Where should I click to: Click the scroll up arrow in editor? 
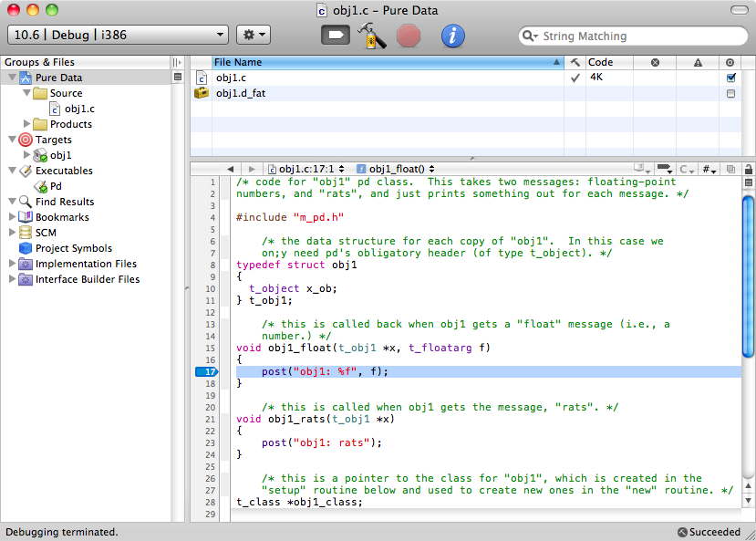click(749, 486)
